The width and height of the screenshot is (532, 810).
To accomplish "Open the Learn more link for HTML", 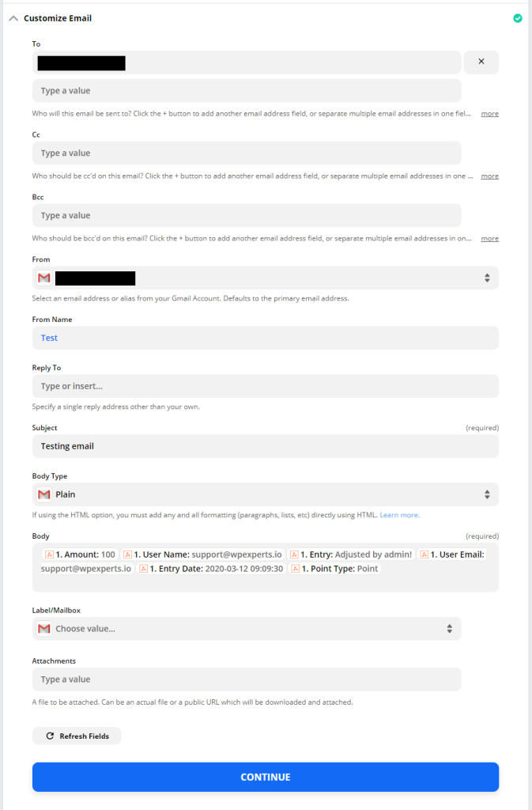I will point(399,515).
